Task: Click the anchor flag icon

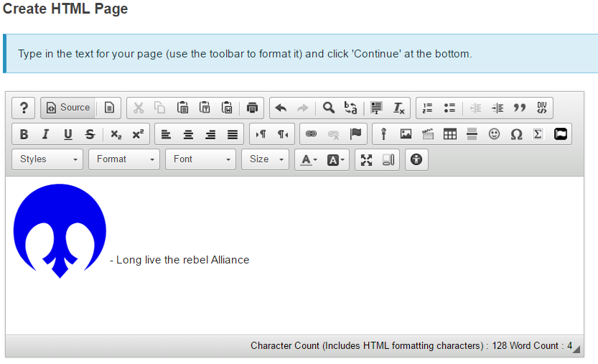Action: coord(355,134)
